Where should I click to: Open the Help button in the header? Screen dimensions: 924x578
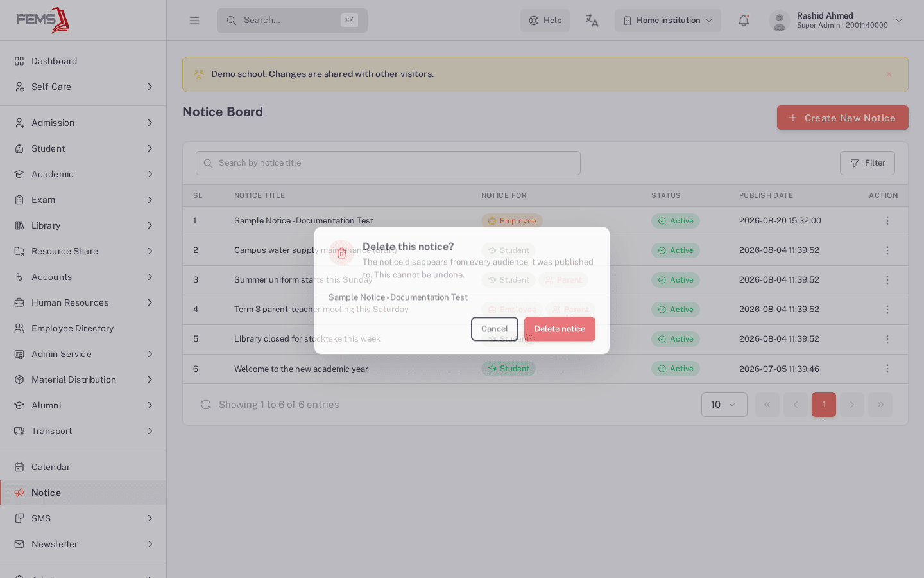545,21
